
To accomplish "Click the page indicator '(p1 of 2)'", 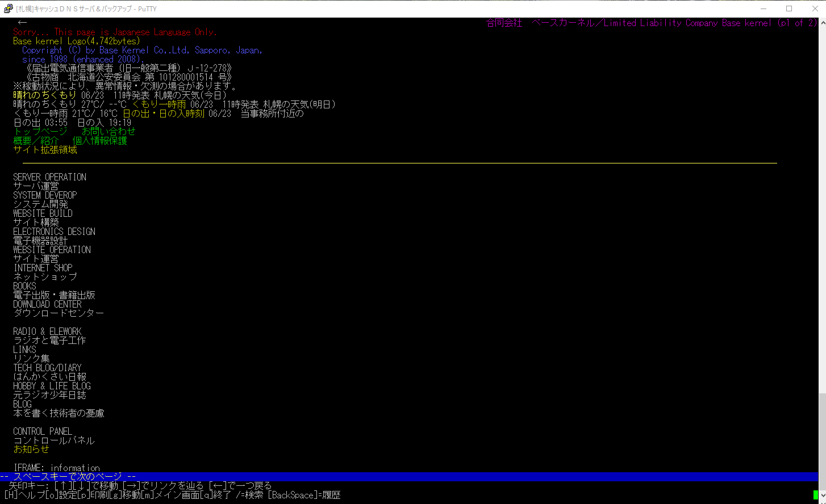I will 798,23.
